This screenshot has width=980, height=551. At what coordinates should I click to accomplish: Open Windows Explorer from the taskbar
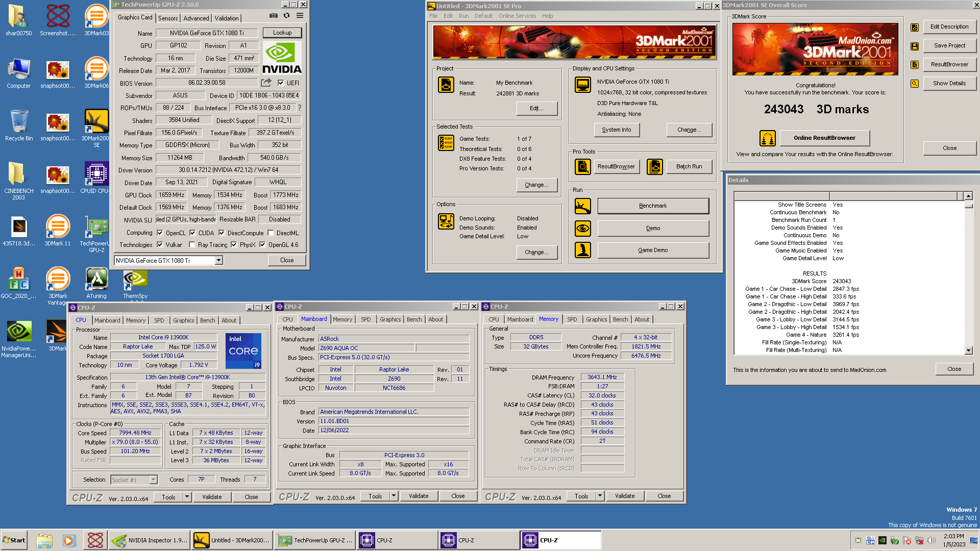pyautogui.click(x=44, y=540)
